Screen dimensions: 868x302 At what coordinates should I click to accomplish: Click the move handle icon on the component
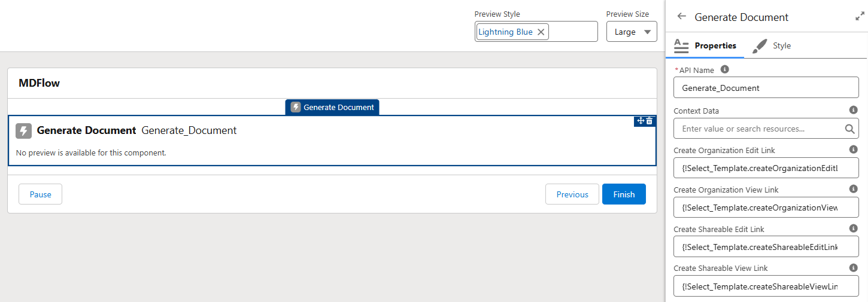(x=641, y=121)
